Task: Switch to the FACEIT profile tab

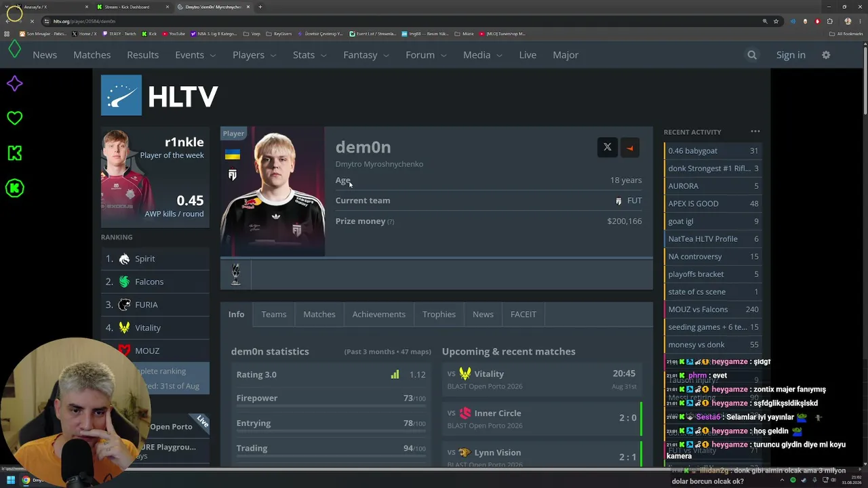Action: pyautogui.click(x=524, y=314)
